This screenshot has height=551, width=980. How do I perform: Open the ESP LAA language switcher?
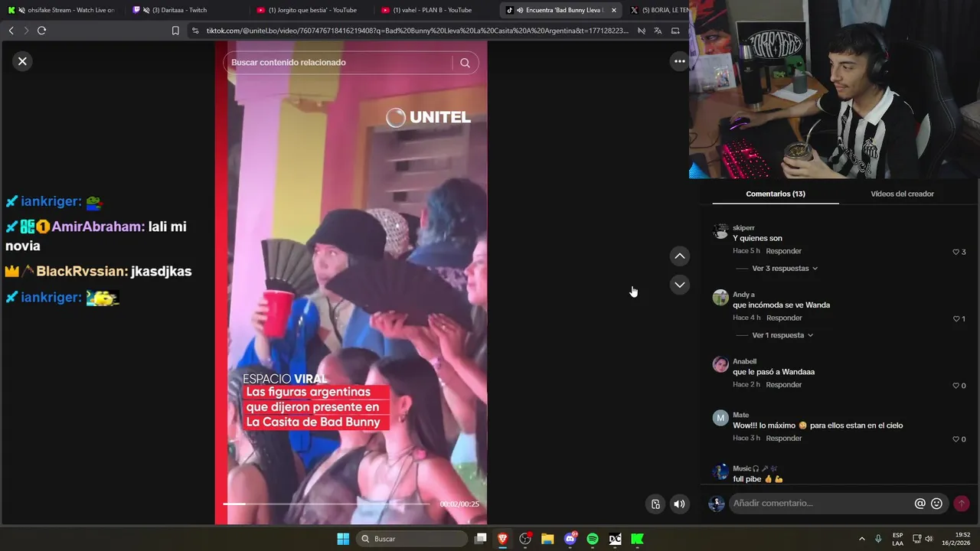coord(897,539)
